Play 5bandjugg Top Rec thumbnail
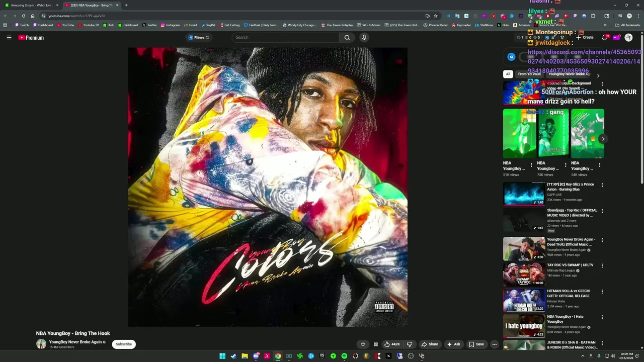The width and height of the screenshot is (644, 362). tap(524, 220)
